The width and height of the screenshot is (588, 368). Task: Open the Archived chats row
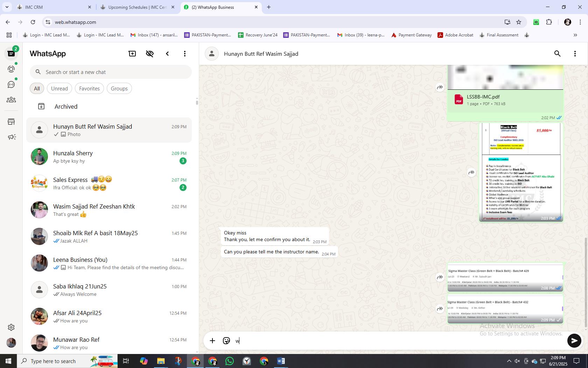[x=109, y=107]
